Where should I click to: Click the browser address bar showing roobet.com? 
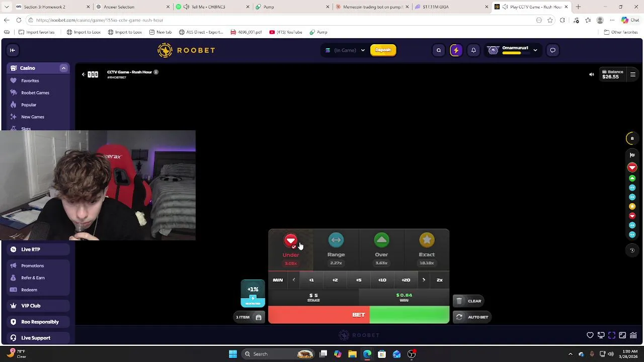click(x=282, y=20)
